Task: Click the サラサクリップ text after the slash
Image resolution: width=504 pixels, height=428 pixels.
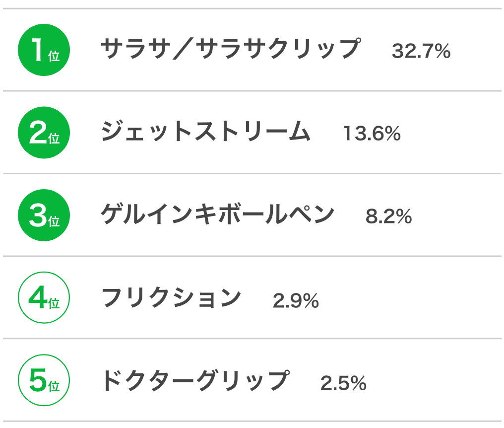Action: point(278,49)
